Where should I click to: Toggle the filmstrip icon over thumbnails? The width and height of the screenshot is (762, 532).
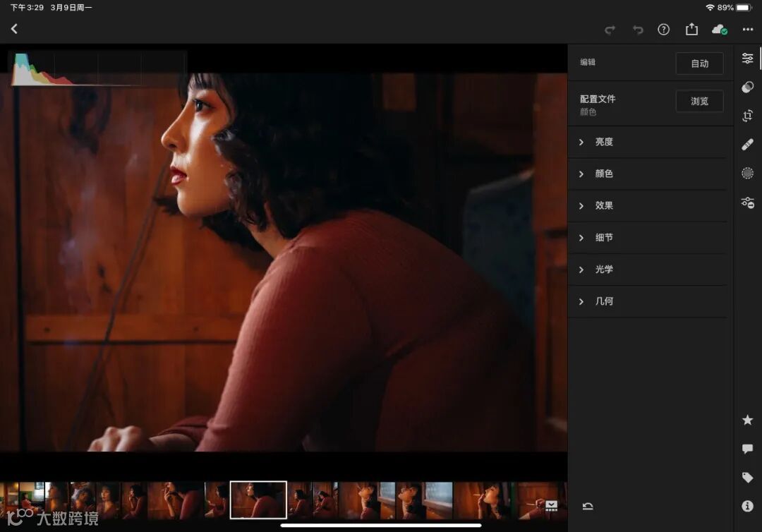pyautogui.click(x=551, y=506)
